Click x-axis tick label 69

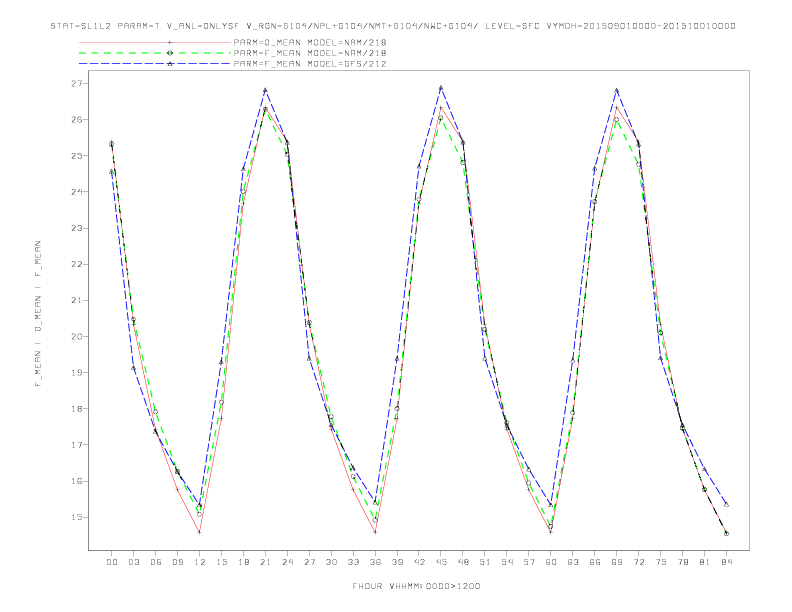(x=617, y=562)
